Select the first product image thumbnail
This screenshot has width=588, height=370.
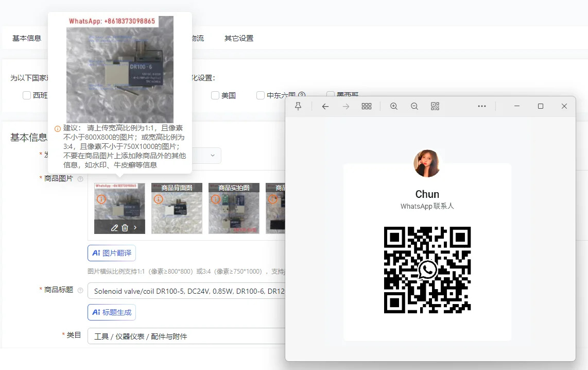pyautogui.click(x=119, y=208)
